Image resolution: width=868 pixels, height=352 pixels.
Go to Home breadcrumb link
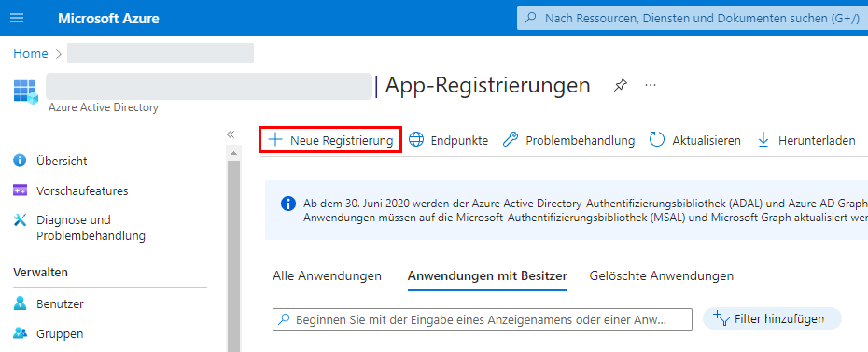coord(31,53)
